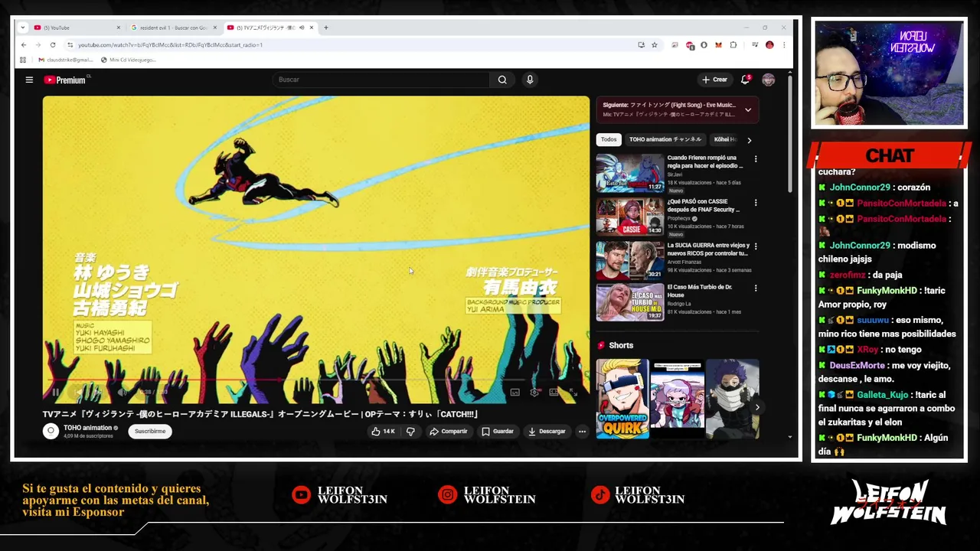Open the Overpowered Quirk short
Viewport: 980px width, 551px height.
[622, 399]
